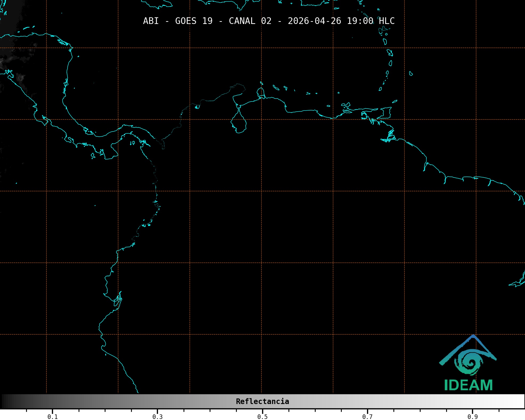Image resolution: width=525 pixels, height=420 pixels.
Task: Click the Barbados island outline
Action: click(x=411, y=74)
